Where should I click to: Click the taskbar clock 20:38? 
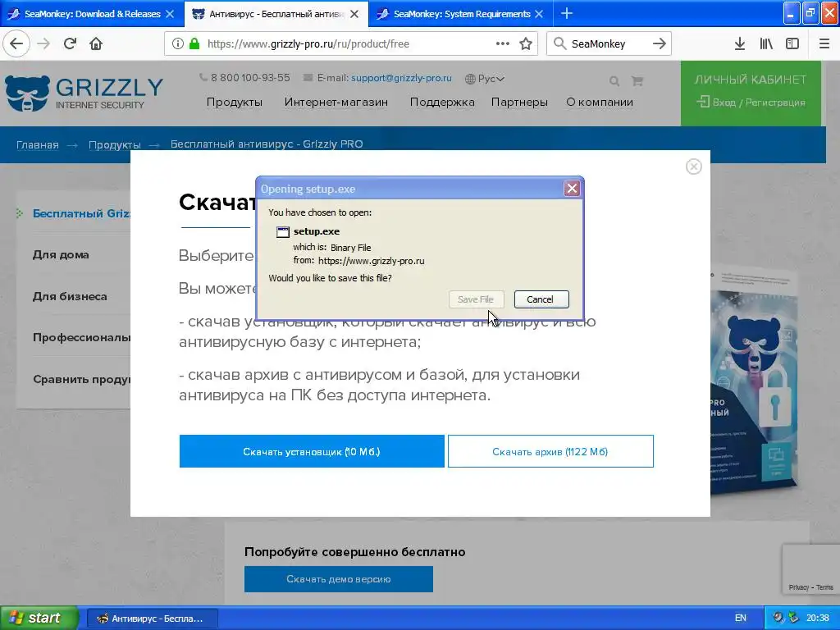(818, 618)
